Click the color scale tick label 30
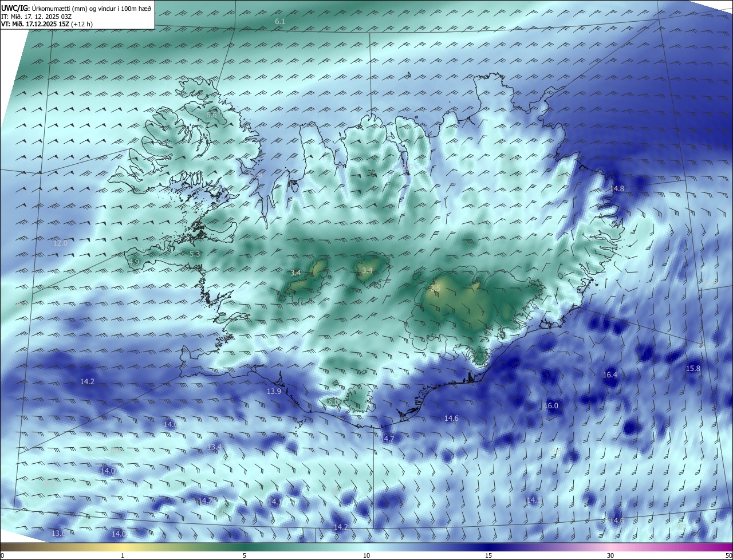 pos(610,555)
